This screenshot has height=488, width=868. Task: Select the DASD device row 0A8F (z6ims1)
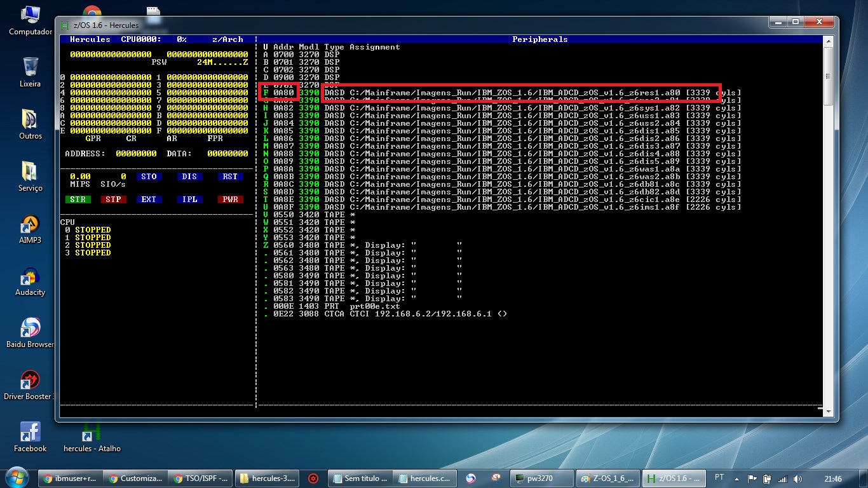502,207
